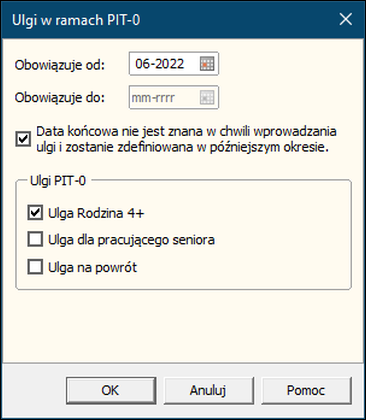Click the Obowiązuje od: label

pos(60,65)
